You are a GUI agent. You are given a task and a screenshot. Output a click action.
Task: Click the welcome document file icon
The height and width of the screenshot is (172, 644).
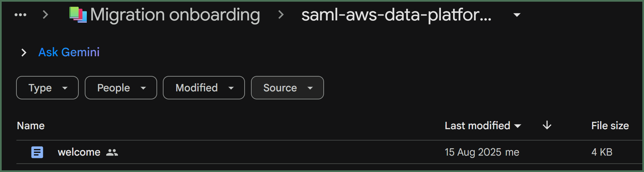point(37,152)
